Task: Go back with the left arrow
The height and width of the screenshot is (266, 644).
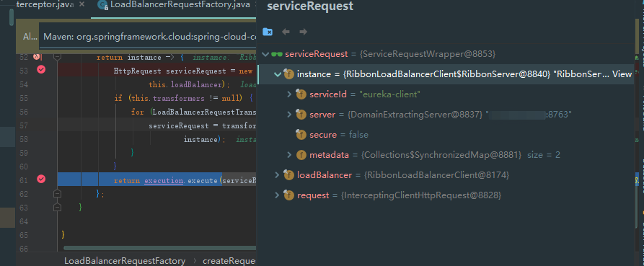Action: pyautogui.click(x=286, y=32)
